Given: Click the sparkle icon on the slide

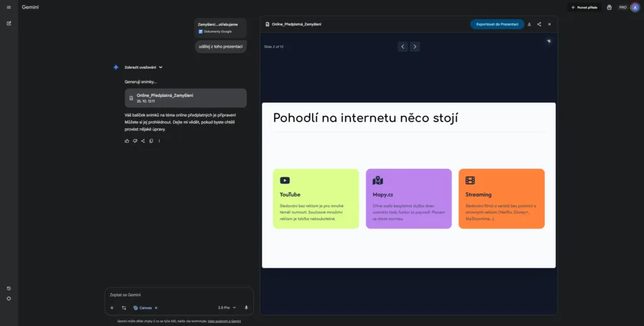Looking at the screenshot, I should click(549, 42).
